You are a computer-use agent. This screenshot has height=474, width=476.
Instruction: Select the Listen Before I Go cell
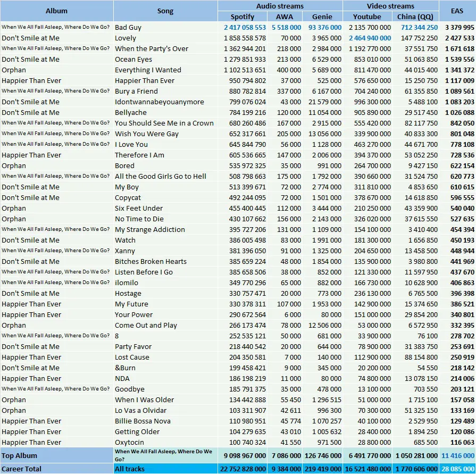tap(165, 272)
